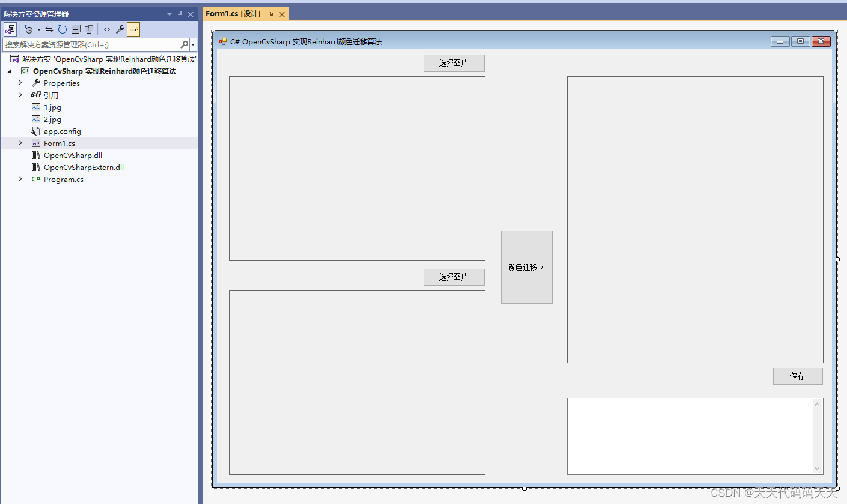The image size is (847, 504).
Task: Click the form title text 'C# OpenCvSharp 实现Reinhard颜色迁移算法'
Action: (306, 41)
